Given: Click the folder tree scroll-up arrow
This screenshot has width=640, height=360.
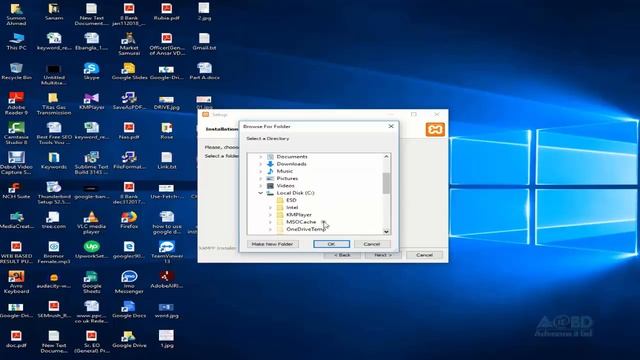Looking at the screenshot, I should (x=386, y=157).
